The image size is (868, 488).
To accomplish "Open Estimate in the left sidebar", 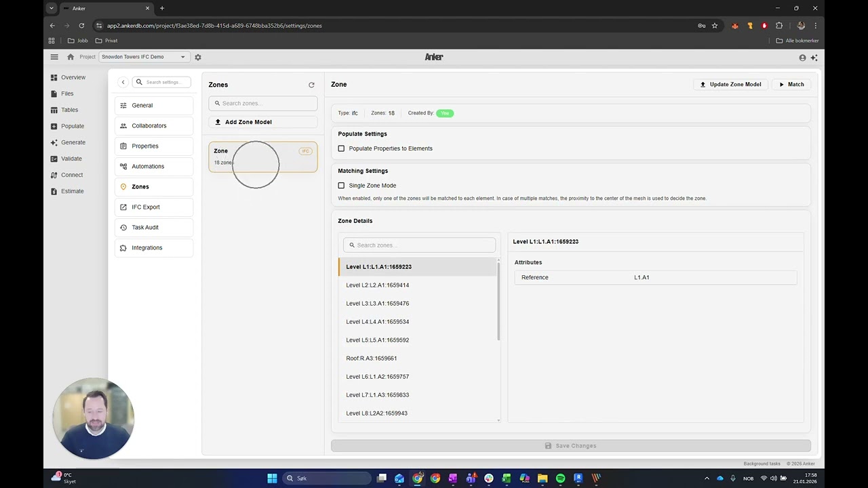I will [68, 191].
